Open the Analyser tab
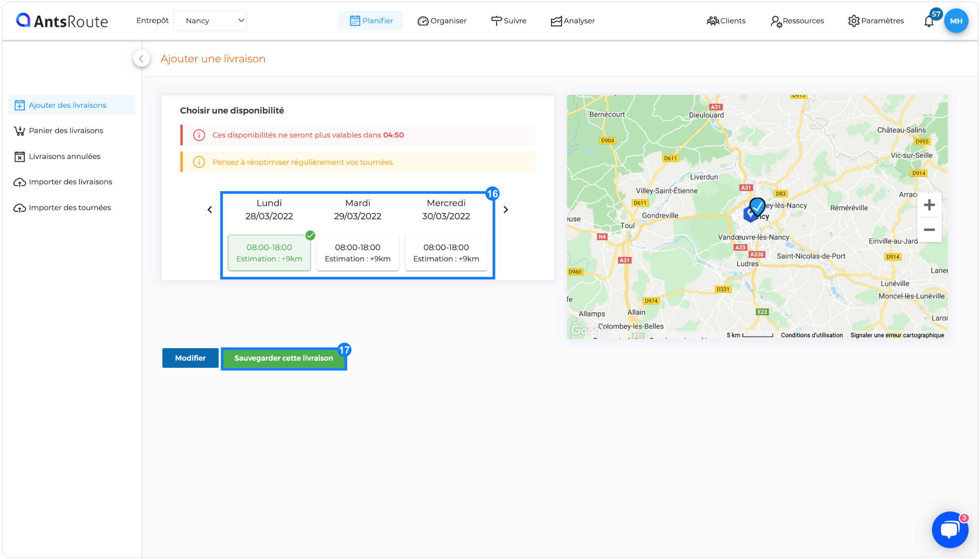The width and height of the screenshot is (980, 559). [573, 21]
